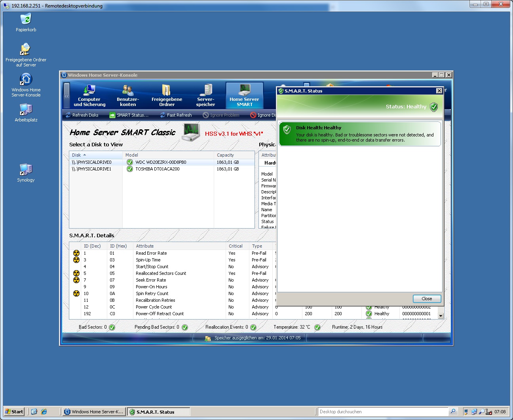Click critical icon for Spin-Up Time
Viewport: 513px width, 420px height.
click(x=76, y=260)
